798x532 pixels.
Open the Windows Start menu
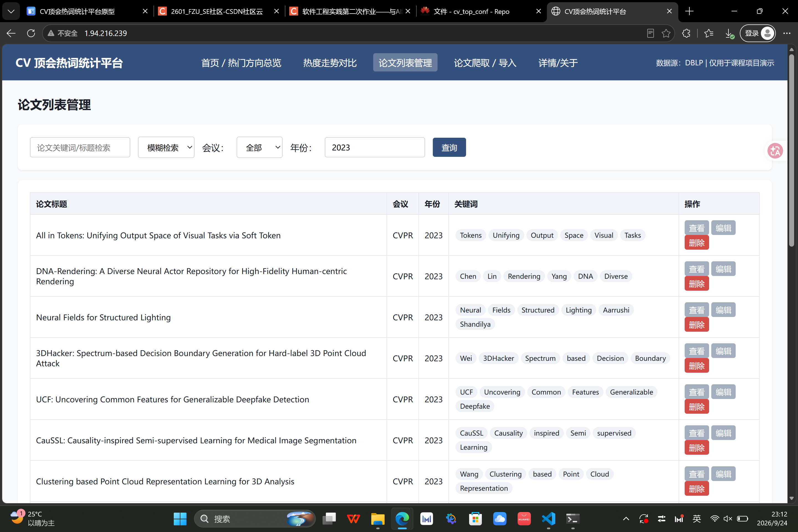click(180, 518)
